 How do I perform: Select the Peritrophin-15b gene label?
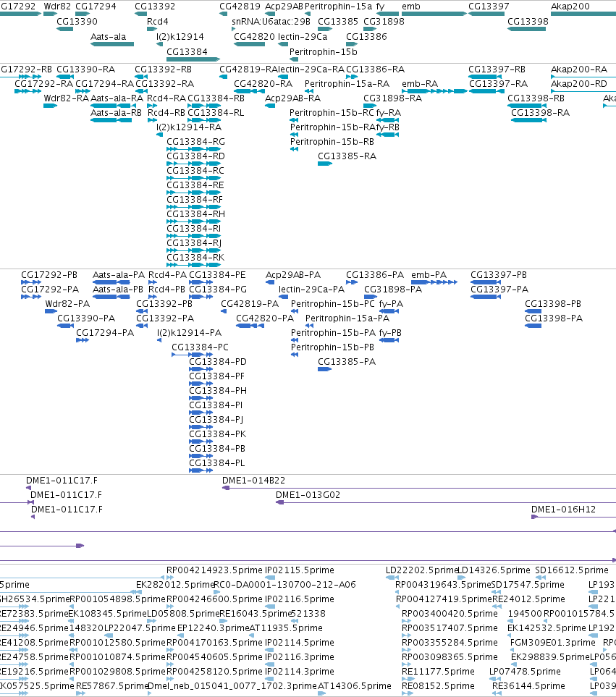coord(323,51)
